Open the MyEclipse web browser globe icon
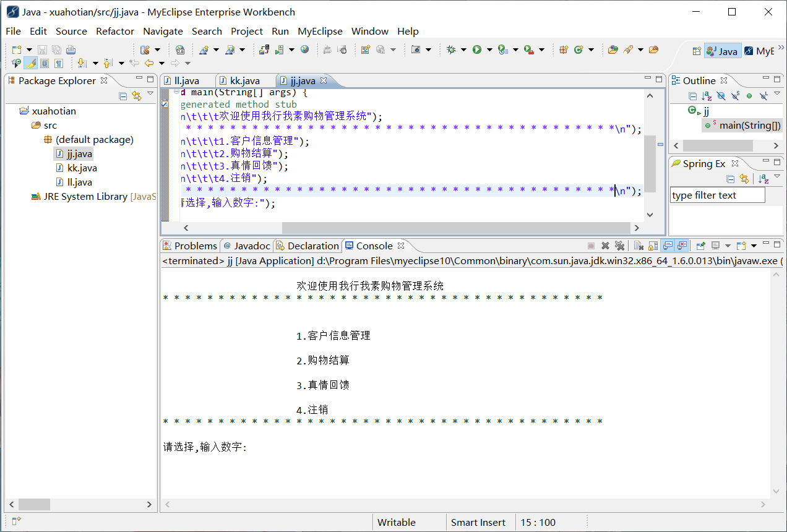787x532 pixels. tap(305, 49)
